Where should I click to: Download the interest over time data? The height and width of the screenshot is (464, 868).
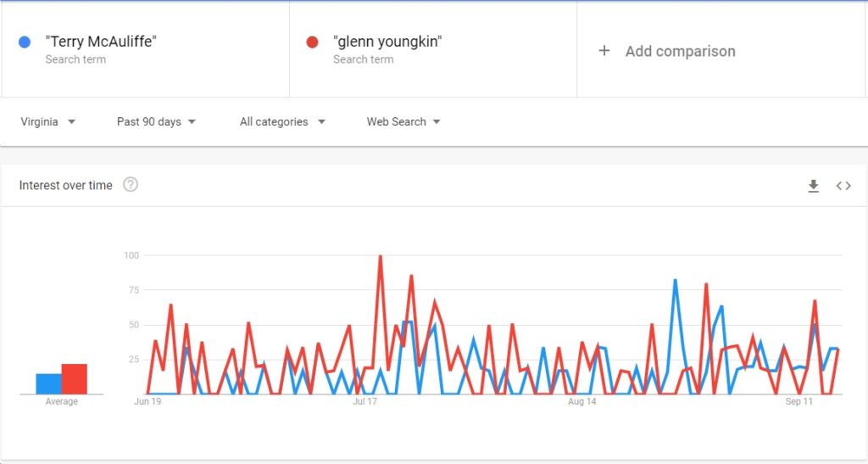click(x=813, y=186)
